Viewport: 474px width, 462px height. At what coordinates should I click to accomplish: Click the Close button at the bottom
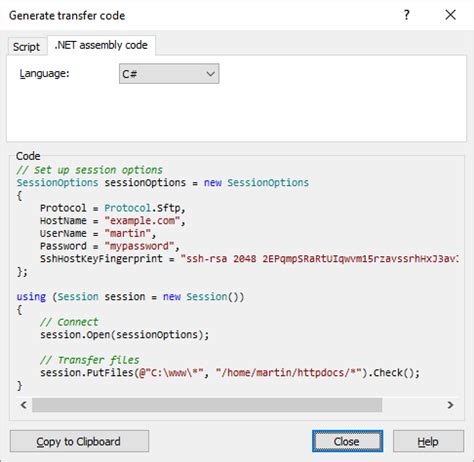pos(347,441)
